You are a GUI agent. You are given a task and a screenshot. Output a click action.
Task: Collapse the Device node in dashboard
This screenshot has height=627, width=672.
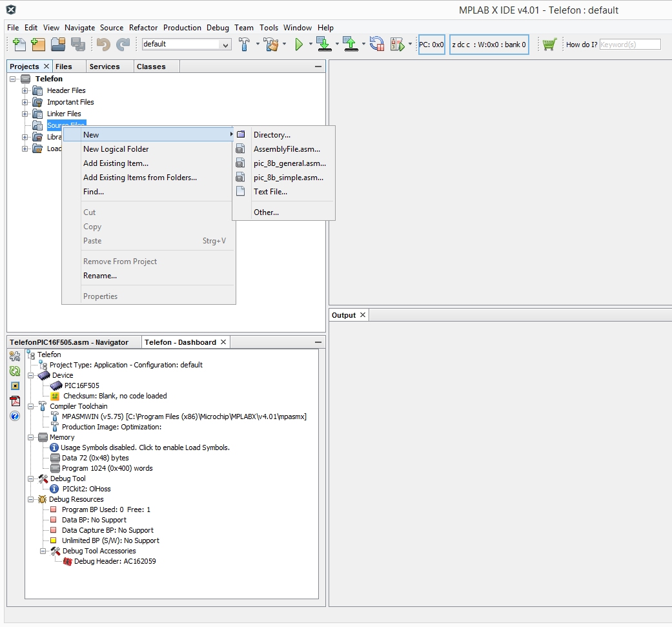click(31, 375)
